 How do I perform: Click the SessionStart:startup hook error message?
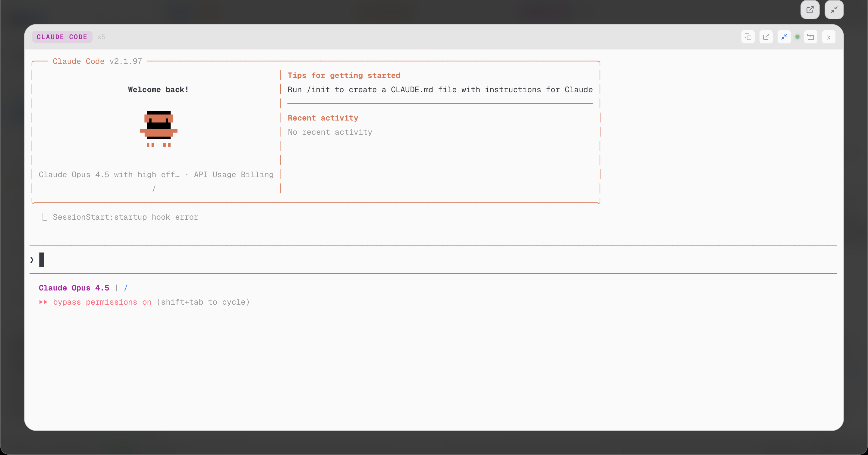(x=125, y=217)
